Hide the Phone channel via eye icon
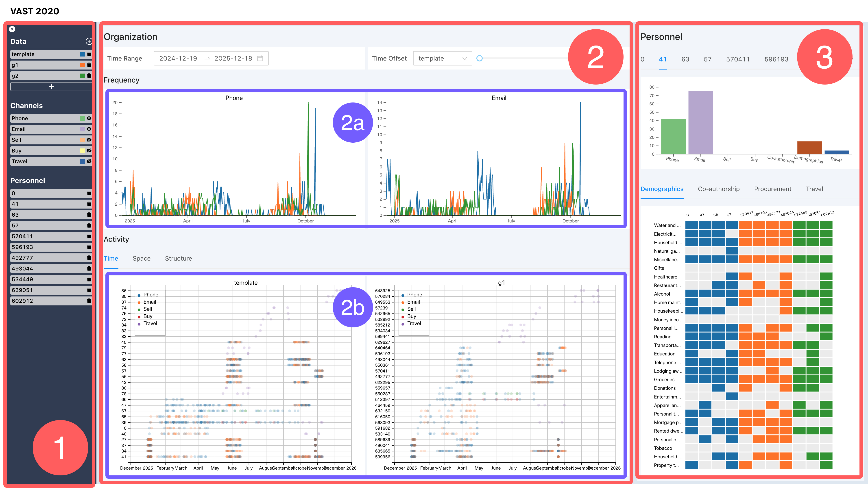Image resolution: width=868 pixels, height=492 pixels. (x=89, y=118)
